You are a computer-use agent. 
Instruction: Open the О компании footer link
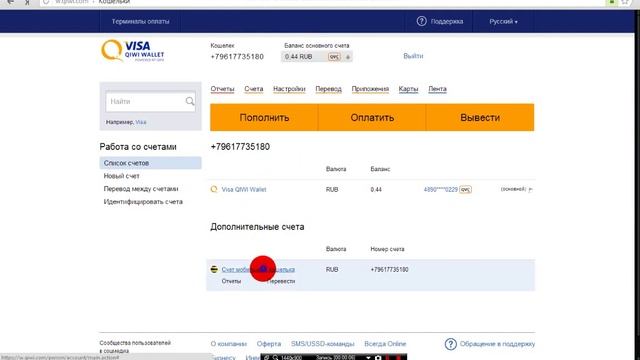pyautogui.click(x=229, y=344)
